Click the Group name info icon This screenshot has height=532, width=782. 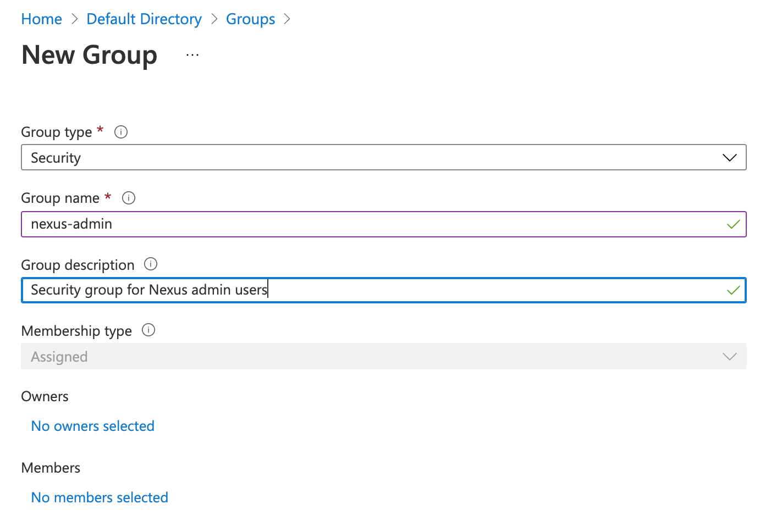click(x=129, y=198)
